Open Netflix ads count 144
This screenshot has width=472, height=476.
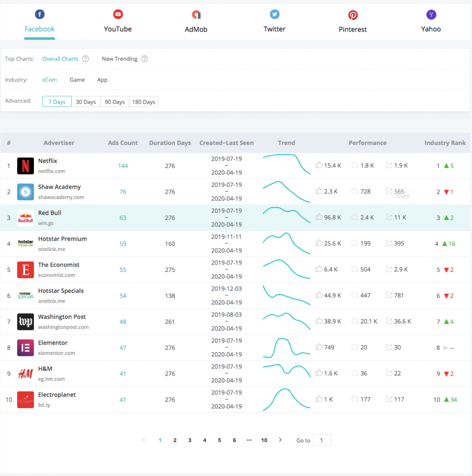tap(123, 166)
